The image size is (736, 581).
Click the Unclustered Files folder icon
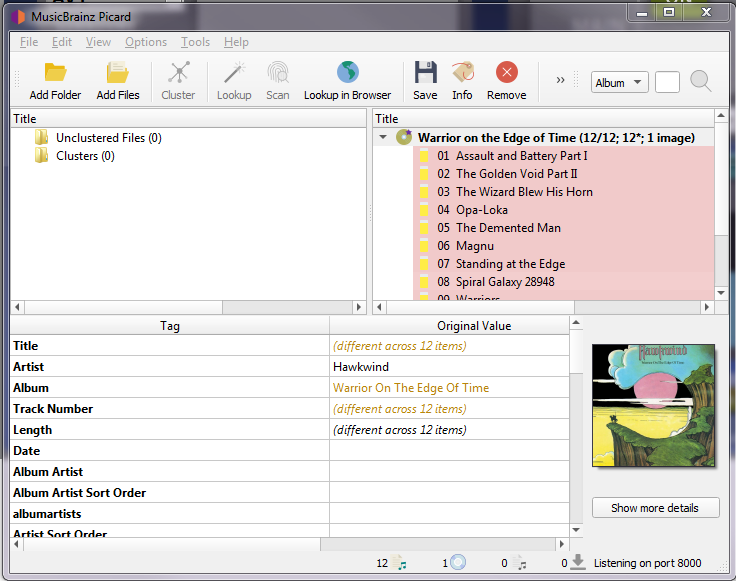point(41,138)
